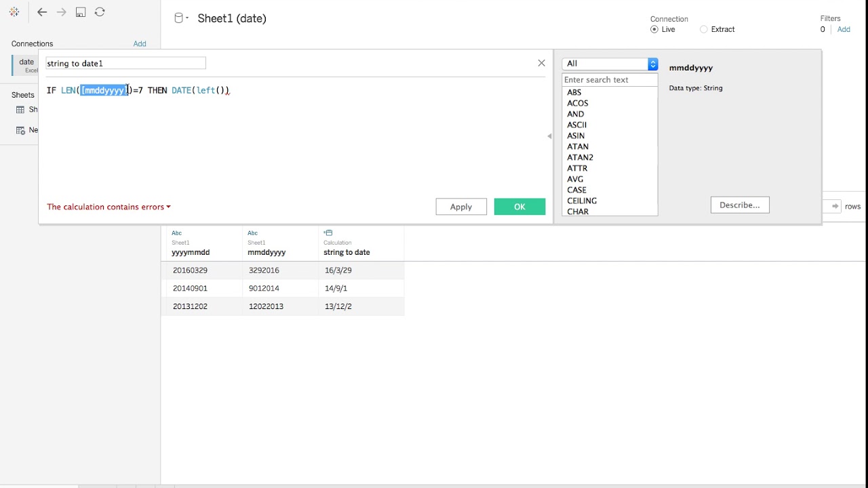
Task: Open the All function category dropdown
Action: point(610,64)
